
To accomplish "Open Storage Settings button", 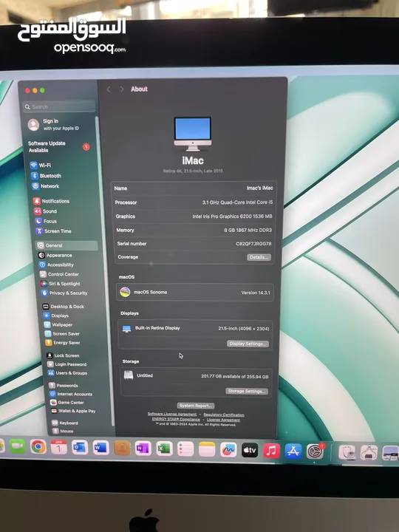I will 247,391.
